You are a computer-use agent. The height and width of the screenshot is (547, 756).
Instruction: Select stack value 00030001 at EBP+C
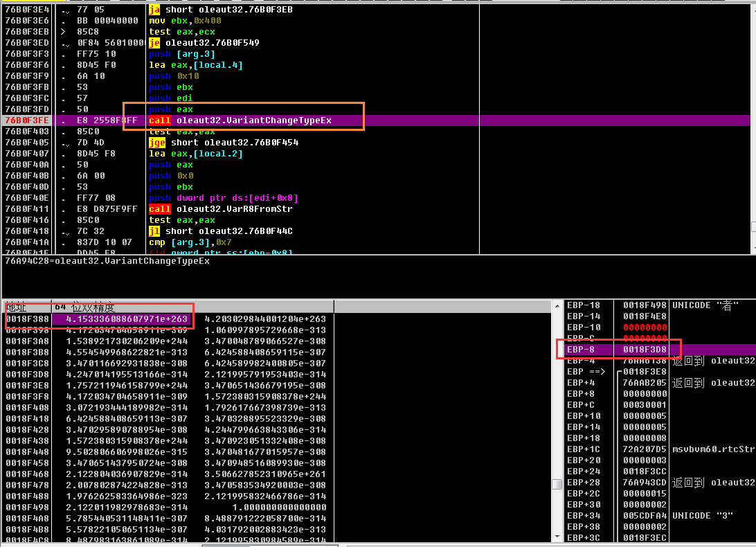645,405
